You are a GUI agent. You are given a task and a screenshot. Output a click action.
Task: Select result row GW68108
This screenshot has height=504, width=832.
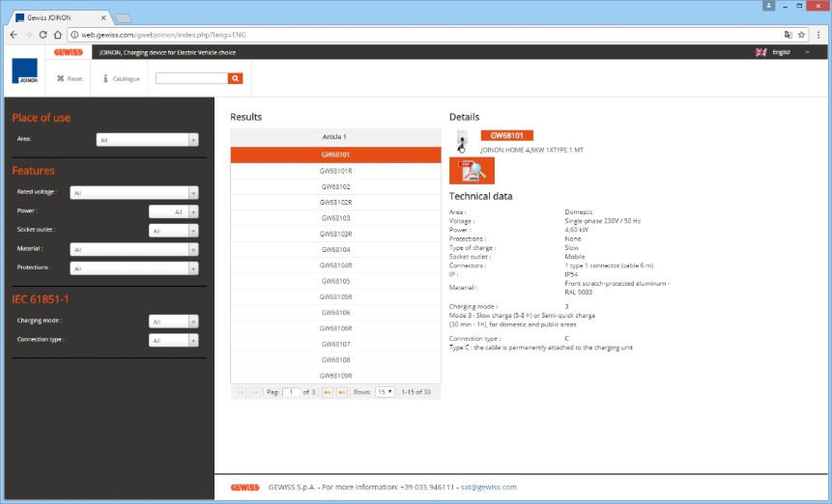click(x=335, y=360)
